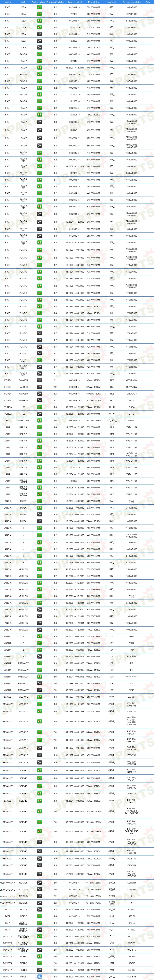
Task: Select the VAZ-21114, VAZ-21124 engine cell
Action: point(132,454)
